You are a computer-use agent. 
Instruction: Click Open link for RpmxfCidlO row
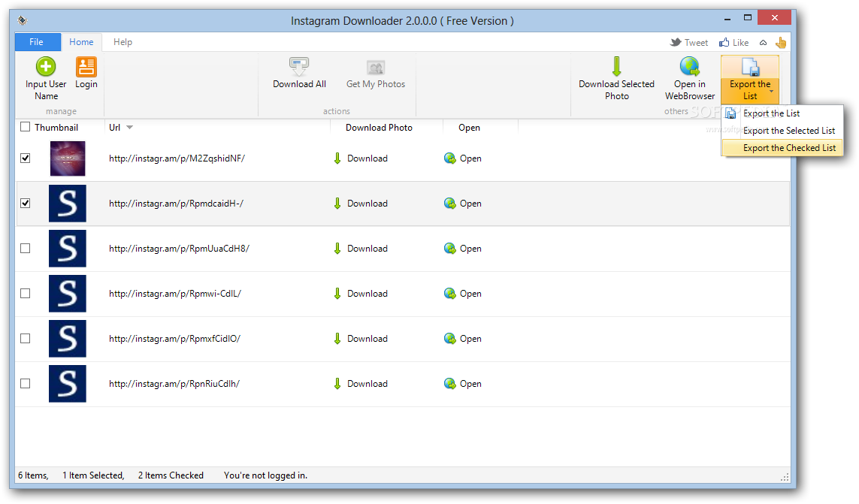click(x=470, y=339)
